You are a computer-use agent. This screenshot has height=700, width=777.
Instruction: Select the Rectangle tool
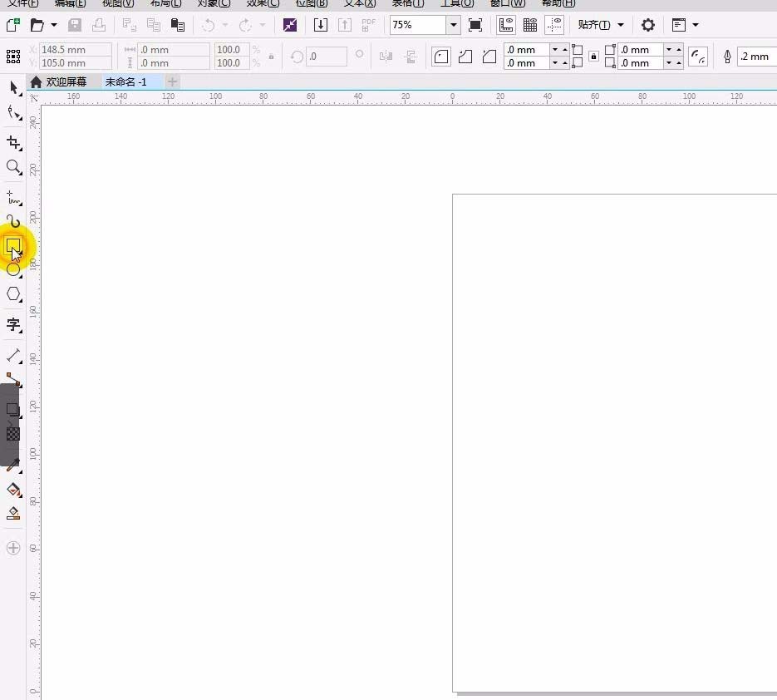click(x=13, y=245)
